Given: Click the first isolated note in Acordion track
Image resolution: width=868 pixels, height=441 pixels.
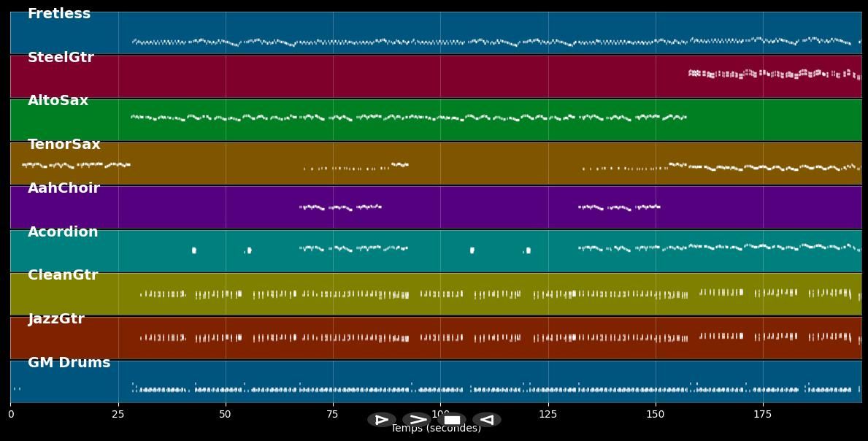Looking at the screenshot, I should click(x=193, y=250).
